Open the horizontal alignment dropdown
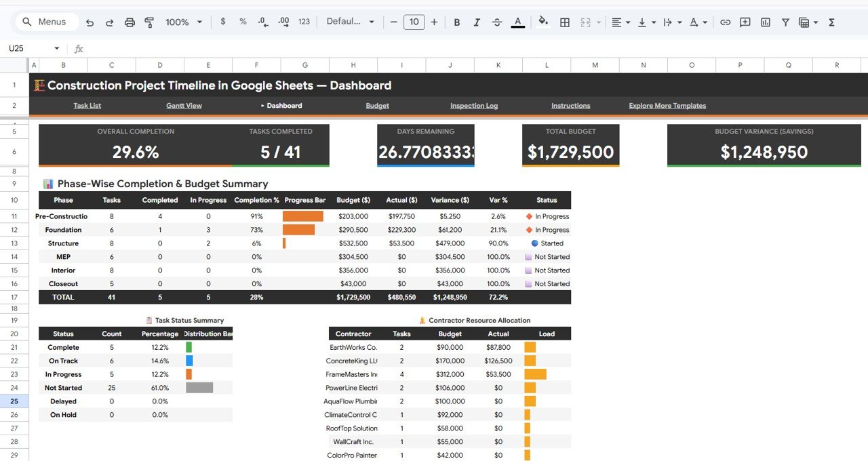This screenshot has width=868, height=461. pos(620,22)
